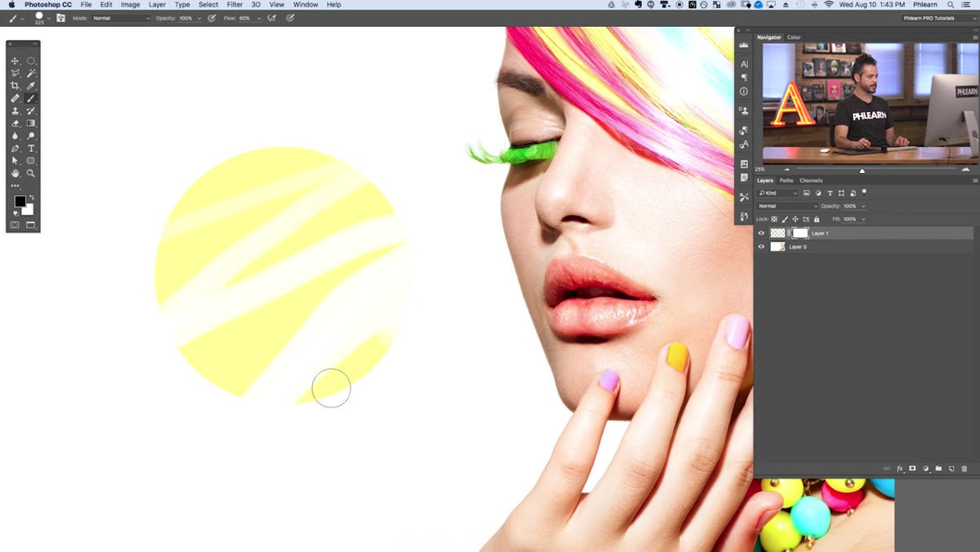The height and width of the screenshot is (552, 980).
Task: Choose the Clone Stamp tool
Action: (15, 111)
